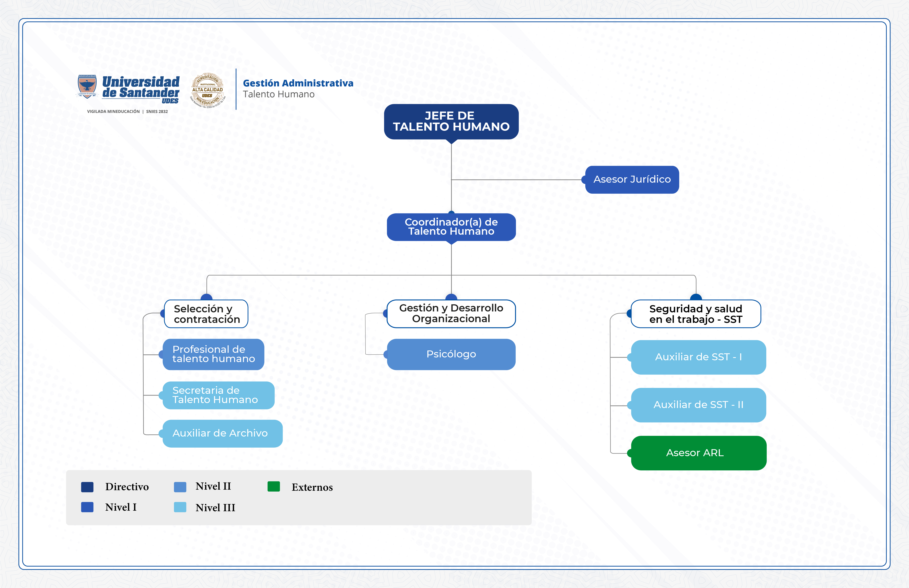Image resolution: width=909 pixels, height=588 pixels.
Task: Click the Nivel III light blue swatch
Action: tap(180, 507)
